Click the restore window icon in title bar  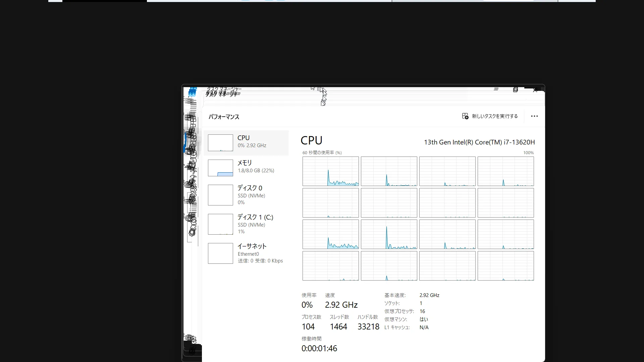pyautogui.click(x=516, y=89)
